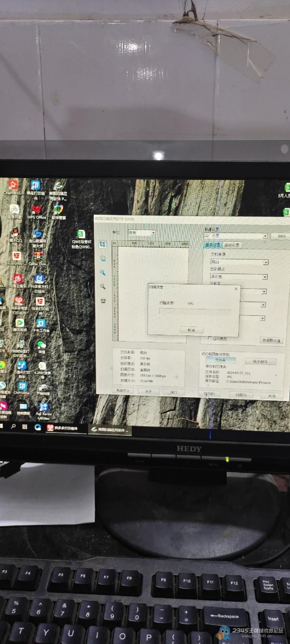
Task: Click 帮助(F1) button
Action: (123, 390)
